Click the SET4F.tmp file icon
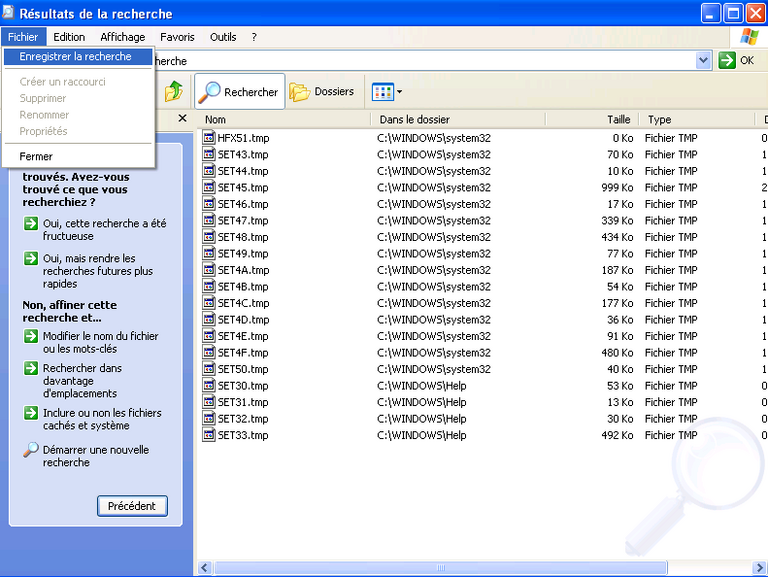768x577 pixels. tap(209, 352)
